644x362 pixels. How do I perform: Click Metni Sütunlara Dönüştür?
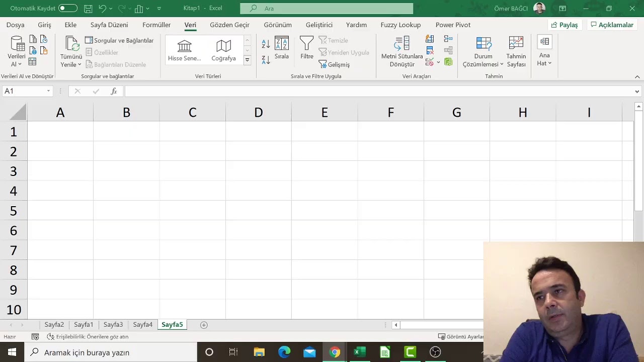[402, 52]
